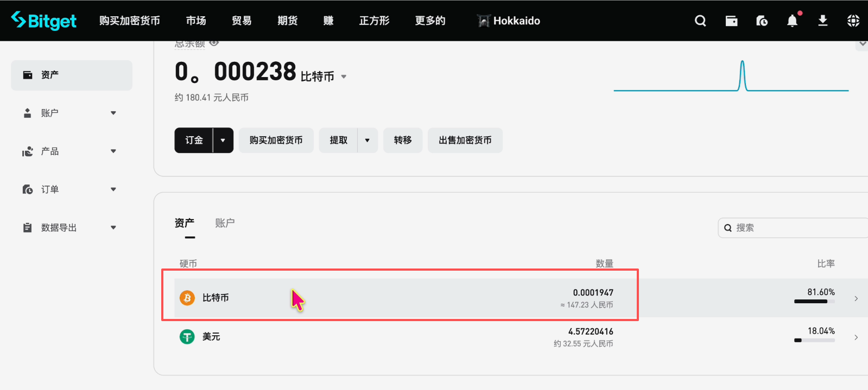The image size is (868, 390).
Task: Switch to the 账户 tab
Action: [225, 223]
